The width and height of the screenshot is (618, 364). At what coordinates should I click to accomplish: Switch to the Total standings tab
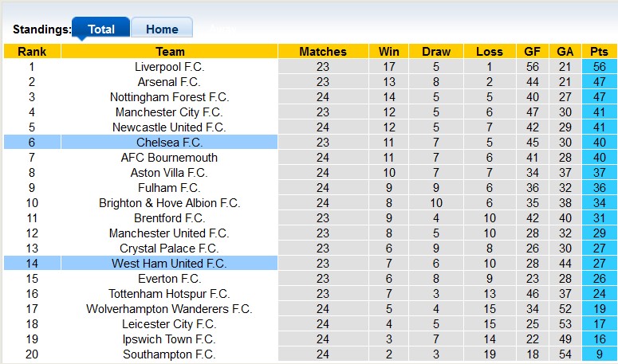pyautogui.click(x=100, y=29)
